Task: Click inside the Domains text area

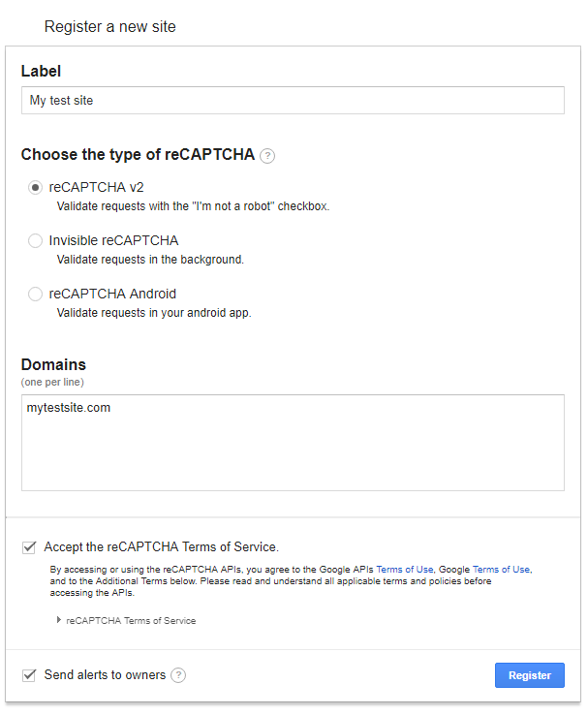Action: [293, 443]
